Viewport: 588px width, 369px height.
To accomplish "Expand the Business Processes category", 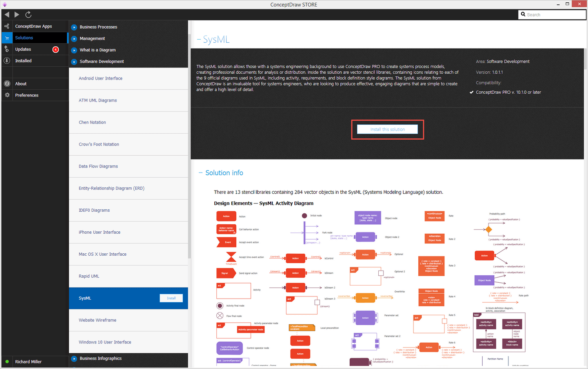I will [74, 27].
